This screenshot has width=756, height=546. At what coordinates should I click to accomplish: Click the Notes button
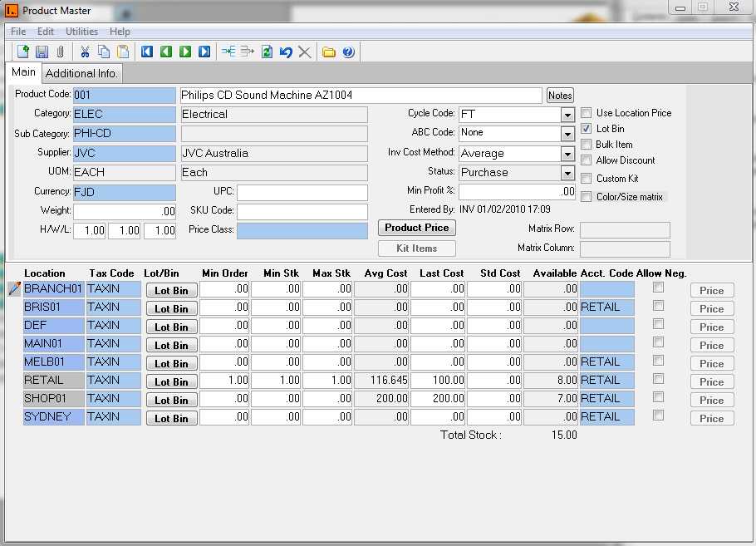click(560, 96)
